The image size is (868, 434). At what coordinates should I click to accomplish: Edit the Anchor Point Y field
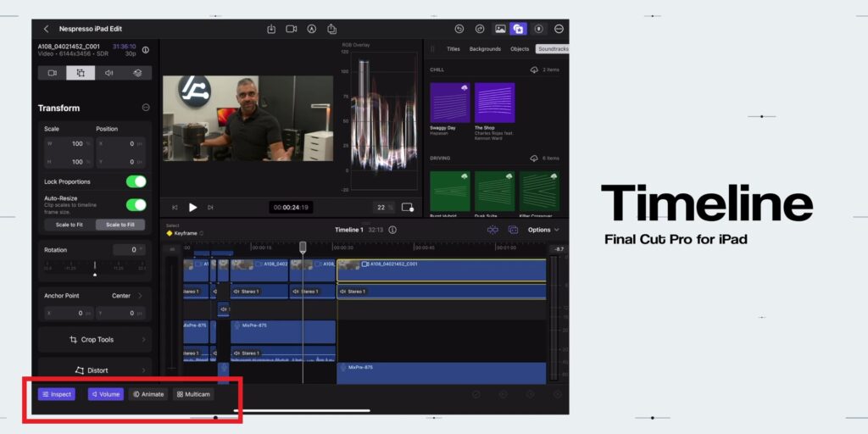120,314
